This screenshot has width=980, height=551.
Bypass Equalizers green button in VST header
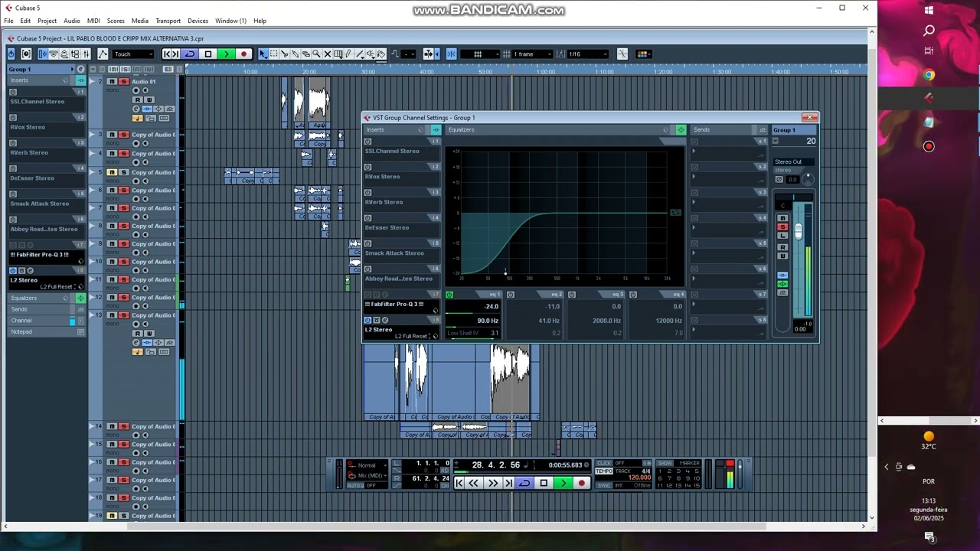click(681, 130)
